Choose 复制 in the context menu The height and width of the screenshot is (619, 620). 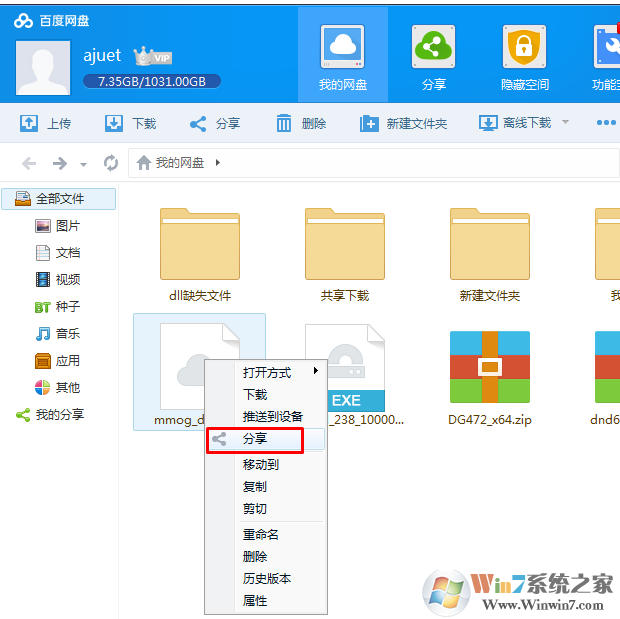pos(266,486)
